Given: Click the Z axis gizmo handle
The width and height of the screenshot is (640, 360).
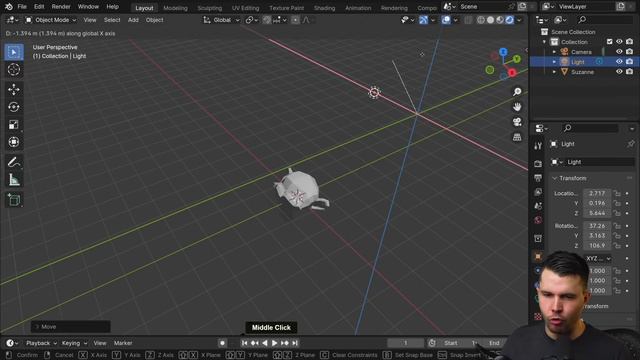Looking at the screenshot, I should tap(503, 52).
